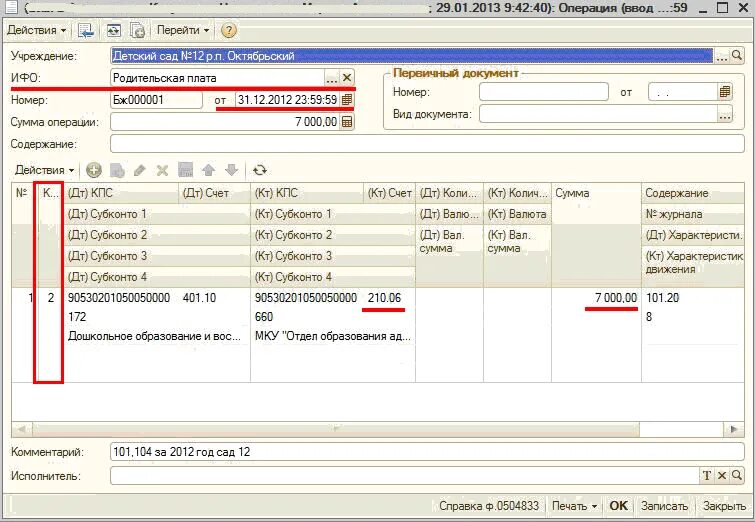Click the Содержание input field

(427, 144)
